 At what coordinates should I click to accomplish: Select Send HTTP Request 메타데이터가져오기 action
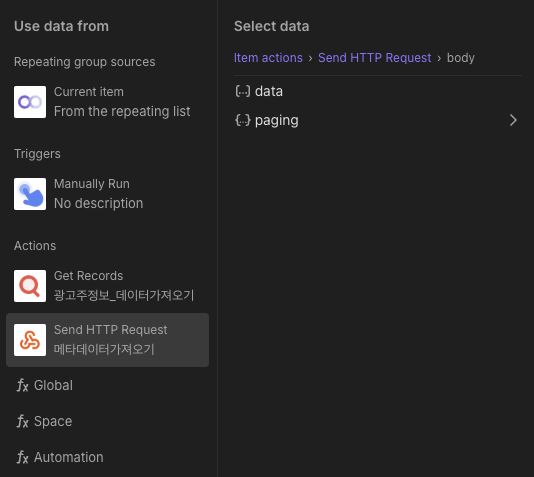(x=107, y=340)
